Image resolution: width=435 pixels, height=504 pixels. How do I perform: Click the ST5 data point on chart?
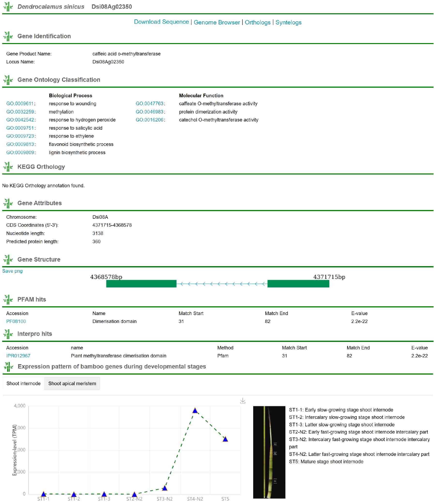(x=225, y=439)
